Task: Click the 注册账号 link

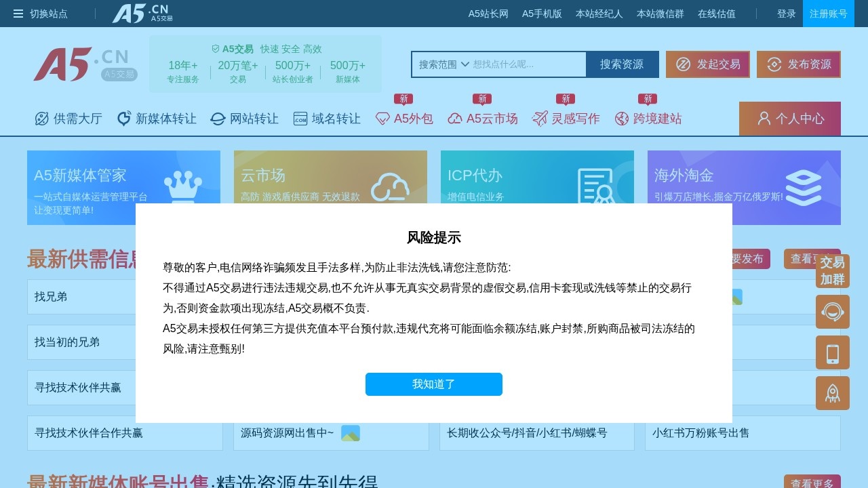Action: click(828, 14)
